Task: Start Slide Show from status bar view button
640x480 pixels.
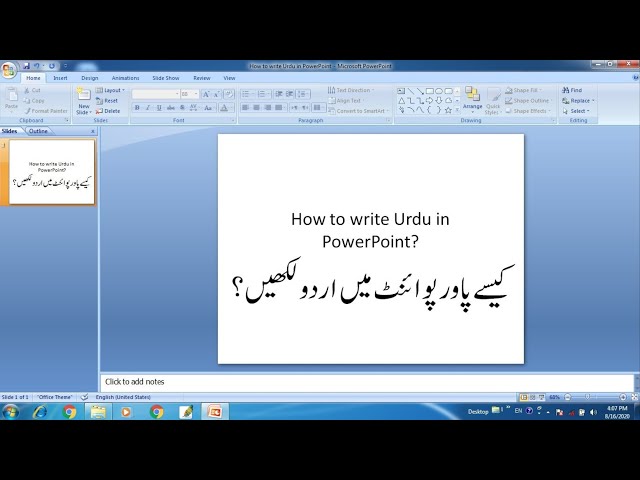Action: pos(542,397)
